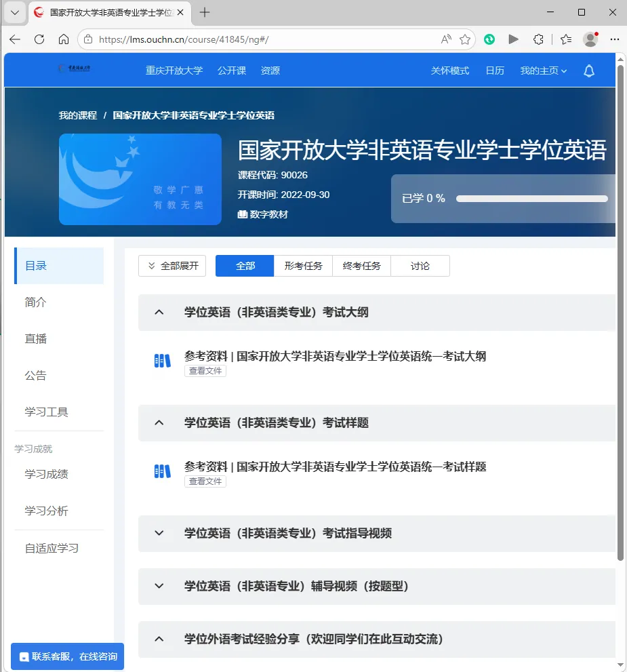The height and width of the screenshot is (672, 627).
Task: Open read aloud icon in address bar
Action: click(x=446, y=39)
